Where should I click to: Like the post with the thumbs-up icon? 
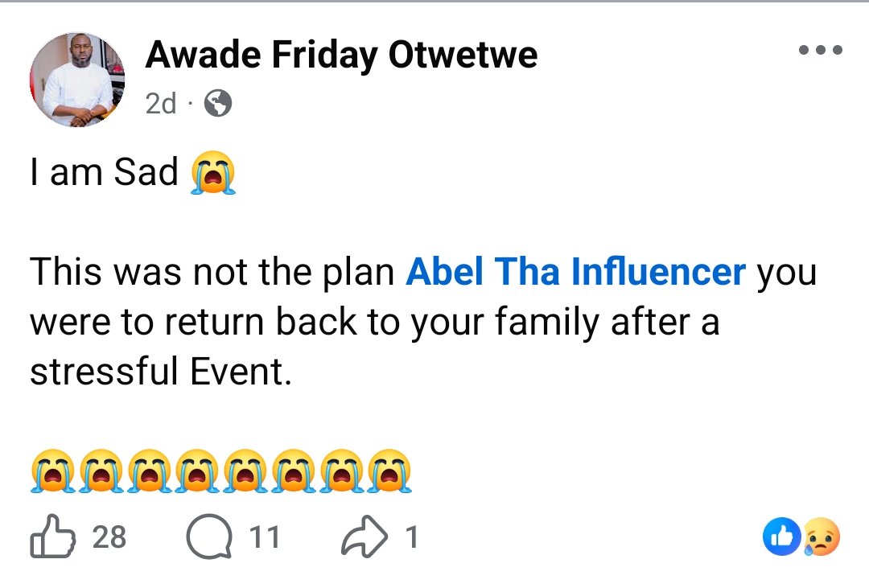(x=52, y=537)
